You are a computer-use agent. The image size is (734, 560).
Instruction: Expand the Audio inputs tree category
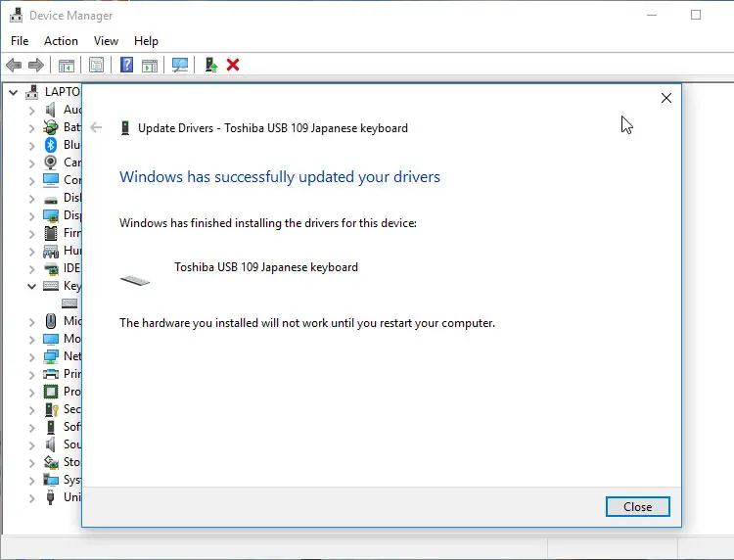[32, 111]
